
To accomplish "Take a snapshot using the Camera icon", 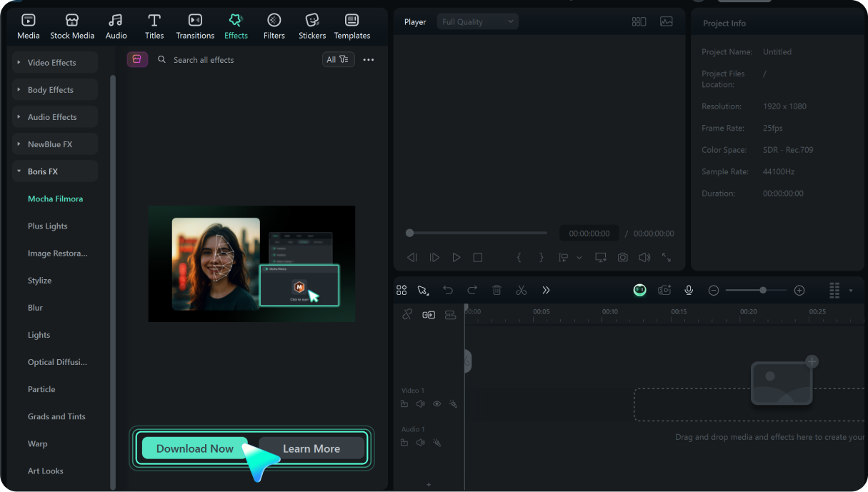I will 622,257.
